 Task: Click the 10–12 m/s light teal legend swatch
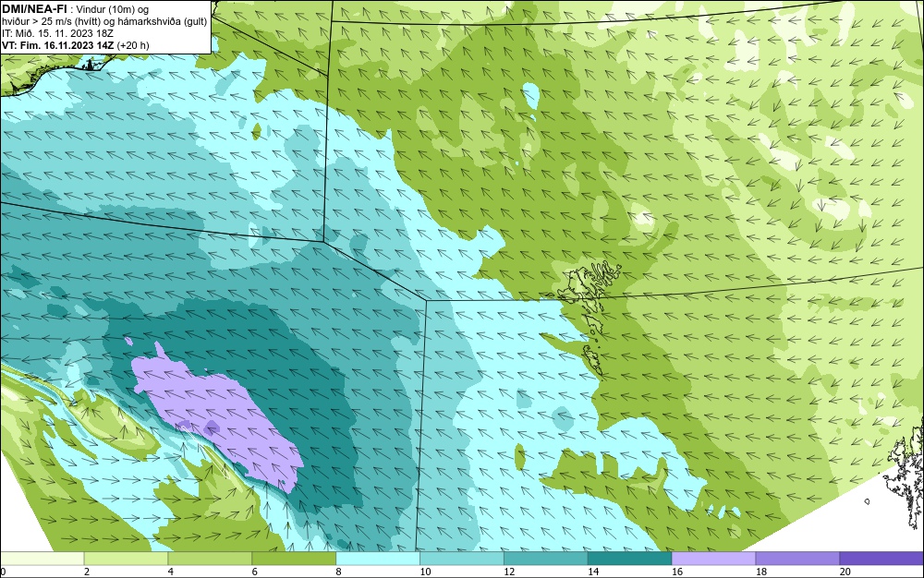click(462, 559)
